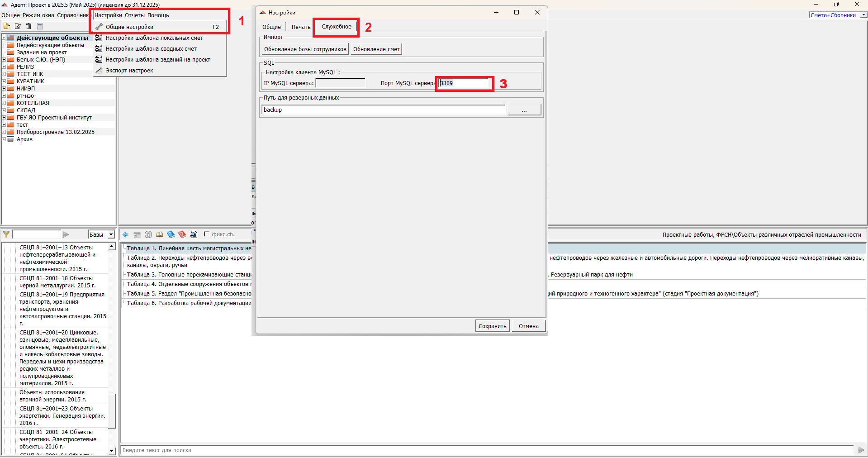Open the Отчеты menu
The height and width of the screenshot is (458, 868).
tap(135, 15)
